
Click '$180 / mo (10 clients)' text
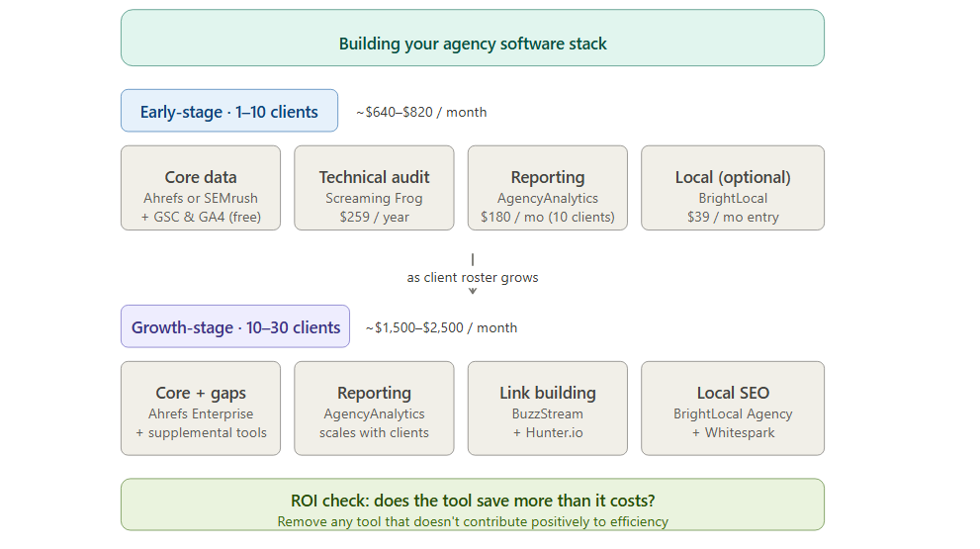pyautogui.click(x=548, y=217)
